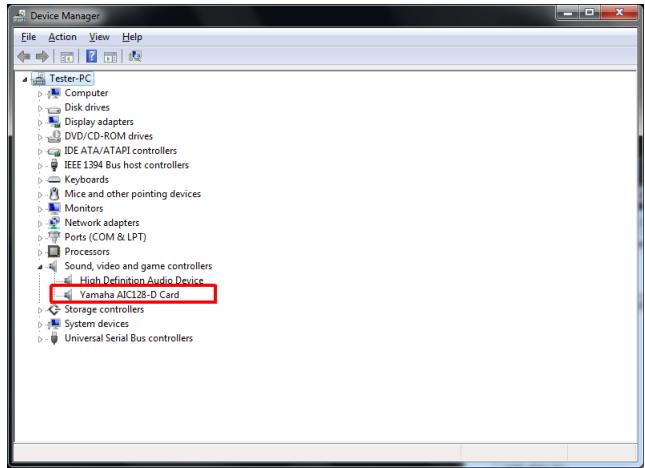645x468 pixels.
Task: Click the action pane toolbar icon
Action: 110,57
